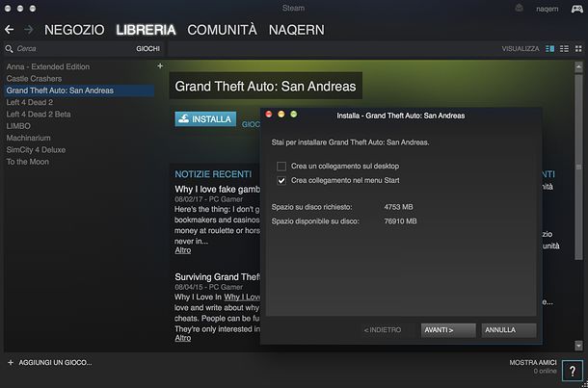Cancel the install with ANNULLA
The image size is (588, 388).
pos(509,330)
